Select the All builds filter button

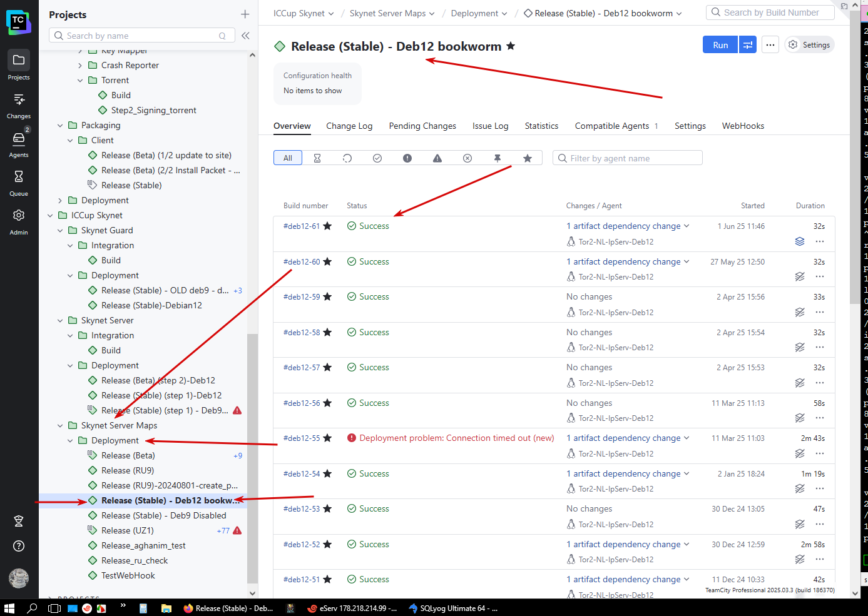coord(288,158)
